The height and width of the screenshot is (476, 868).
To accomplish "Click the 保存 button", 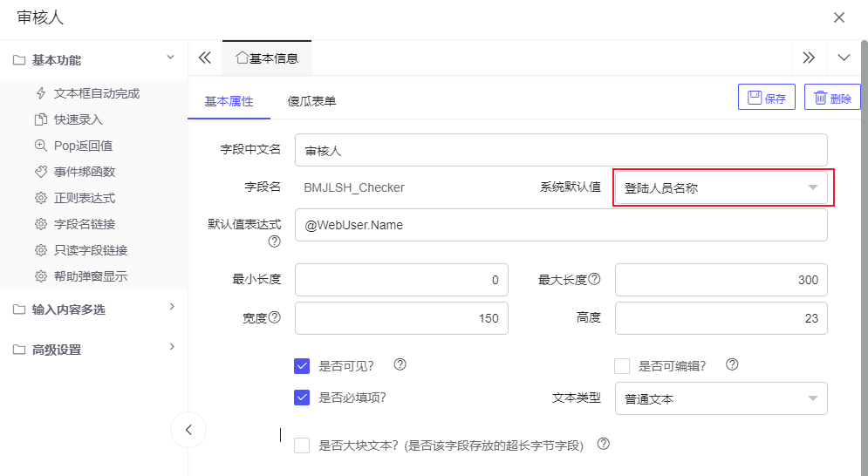I will point(766,98).
